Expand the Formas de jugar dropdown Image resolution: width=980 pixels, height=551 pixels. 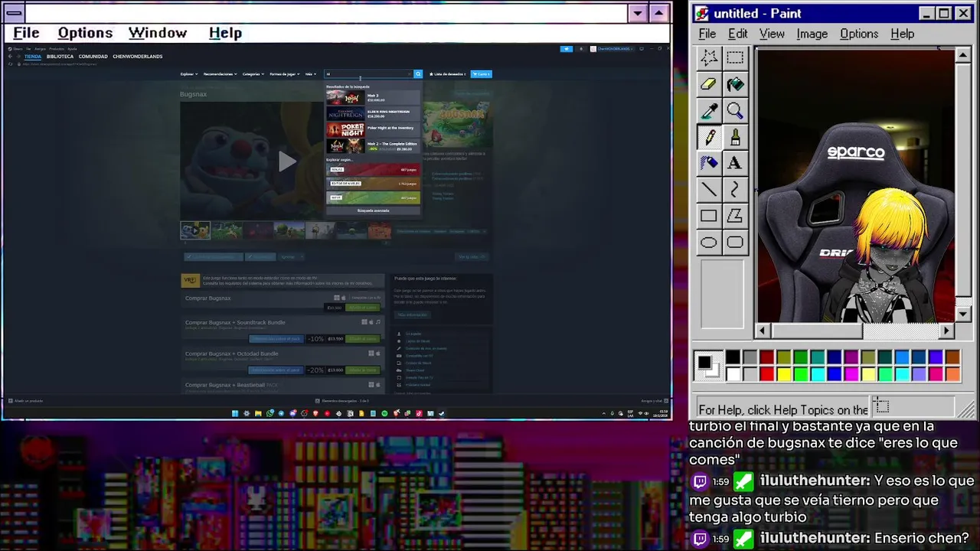284,74
